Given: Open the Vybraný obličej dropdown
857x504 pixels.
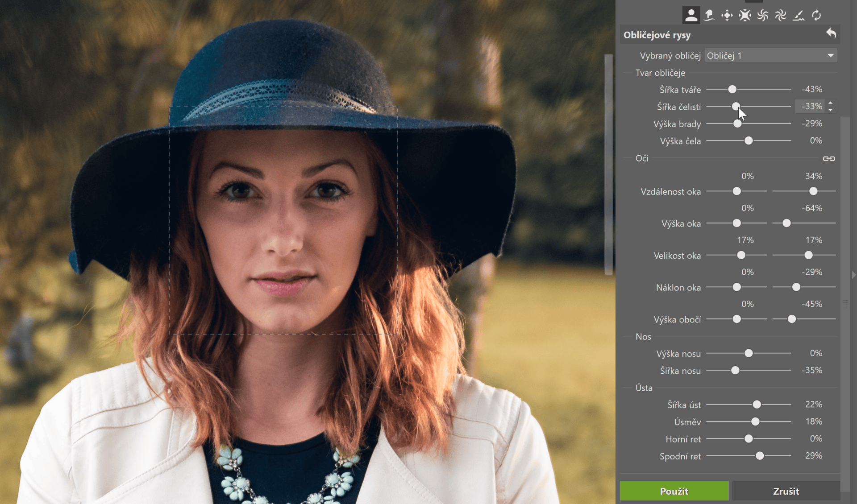Looking at the screenshot, I should (x=770, y=56).
